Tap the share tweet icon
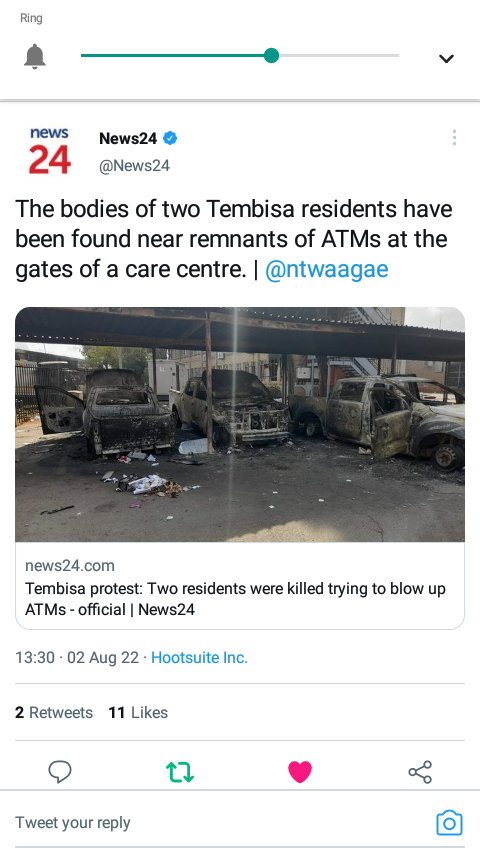The image size is (480, 854). point(420,772)
